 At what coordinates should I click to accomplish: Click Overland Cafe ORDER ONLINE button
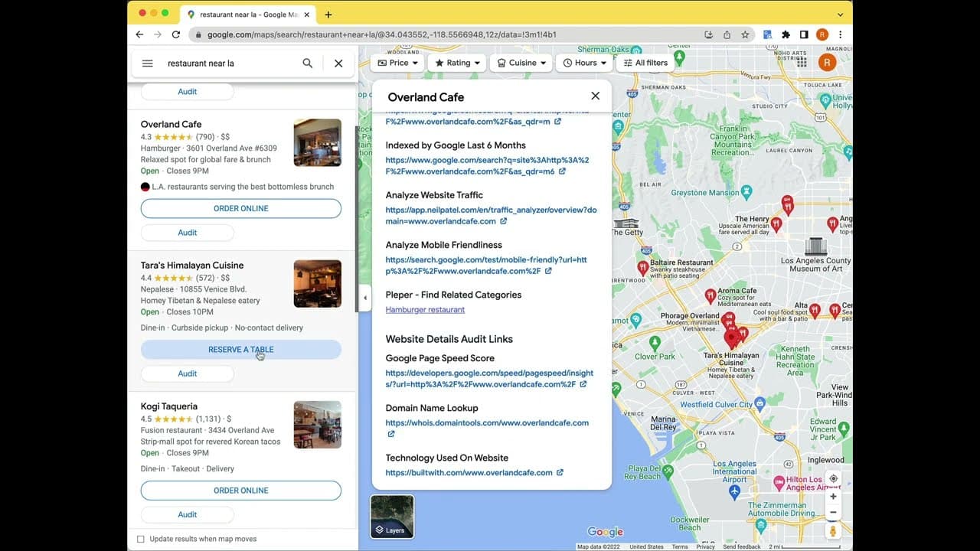(241, 208)
